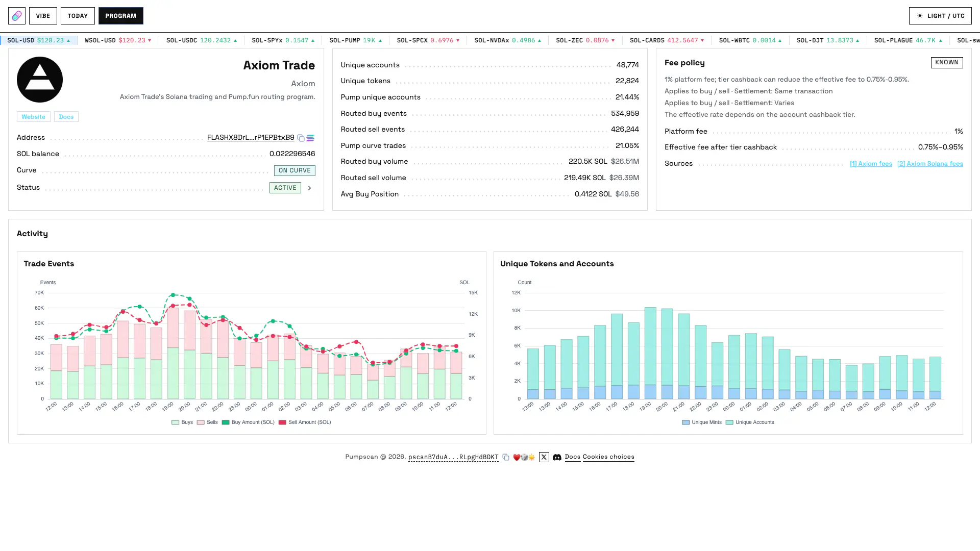Click the Routed buy events value 534,959
Viewport: 980px width, 551px height.
click(x=625, y=113)
